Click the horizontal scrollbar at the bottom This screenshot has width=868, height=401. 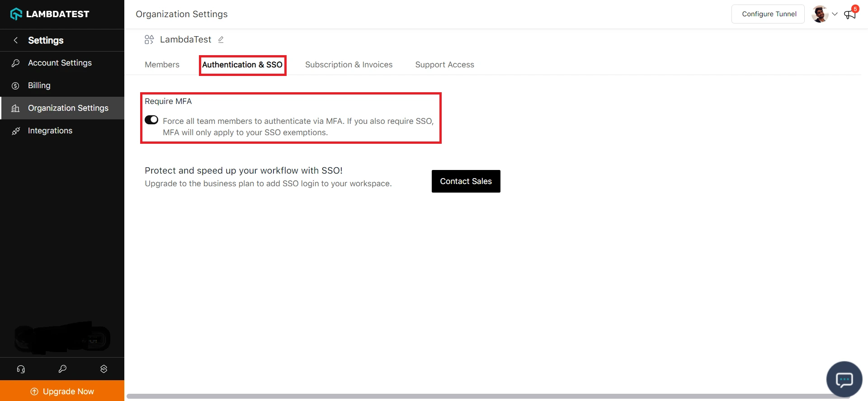coord(488,396)
